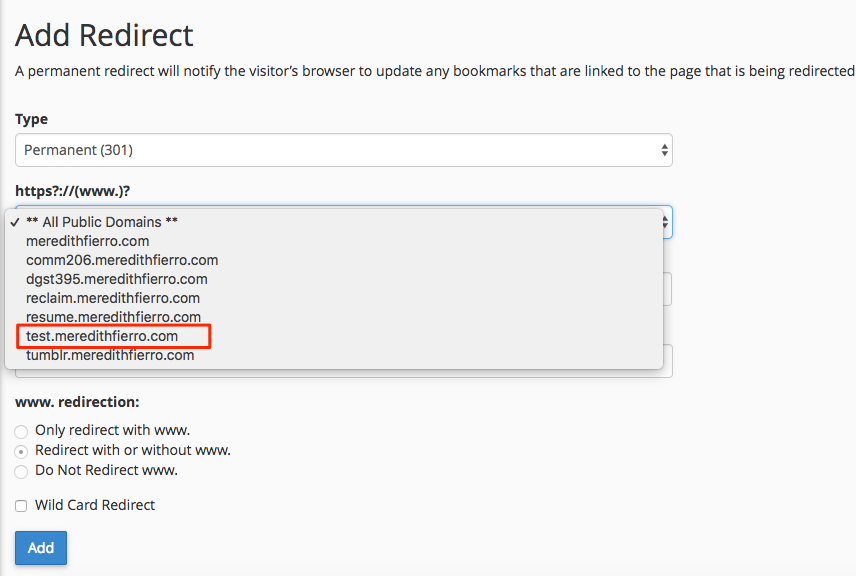This screenshot has height=576, width=856.
Task: Click the Type dropdown arrow icon
Action: coord(664,150)
